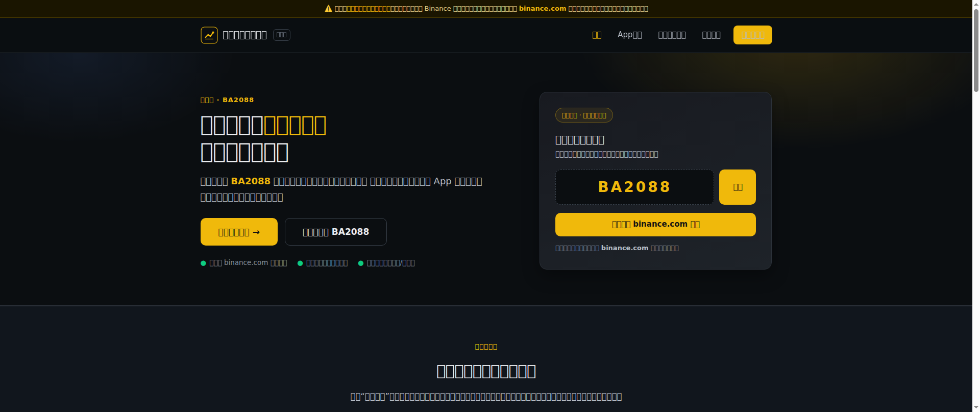This screenshot has height=412, width=980.
Task: Click the dashed BA2088 code box in card
Action: pos(634,187)
